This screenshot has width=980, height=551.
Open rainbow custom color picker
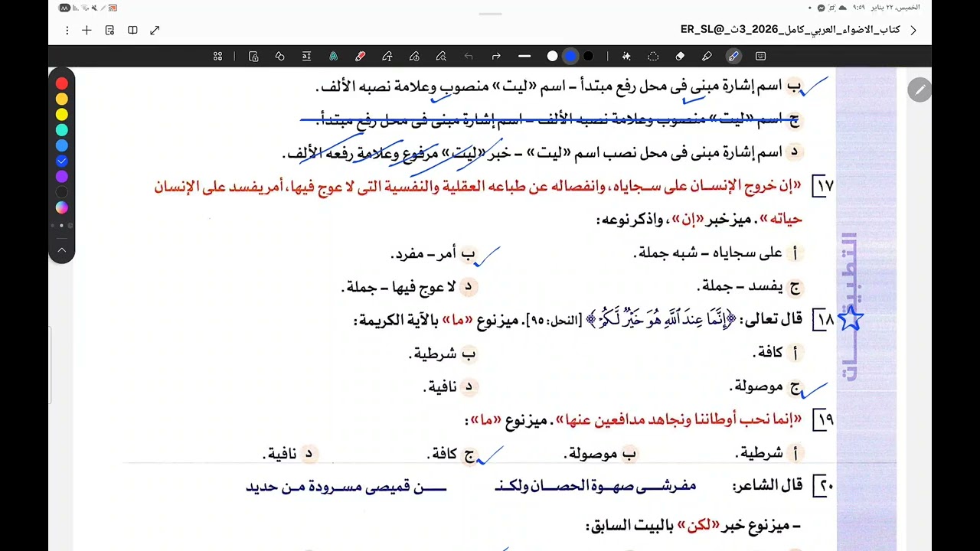coord(62,207)
